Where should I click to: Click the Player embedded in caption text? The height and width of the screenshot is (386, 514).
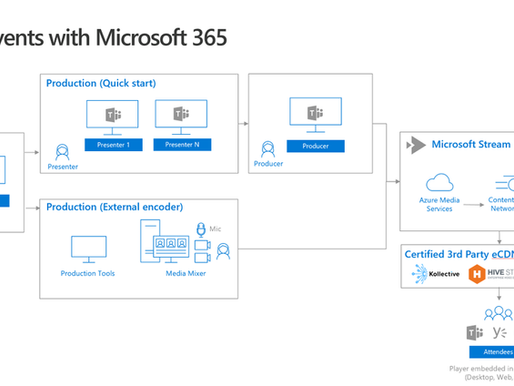click(481, 368)
